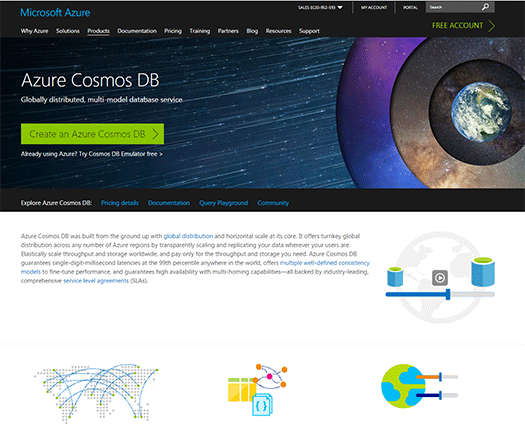Click the search magnifier icon
This screenshot has height=429, width=525.
point(485,7)
